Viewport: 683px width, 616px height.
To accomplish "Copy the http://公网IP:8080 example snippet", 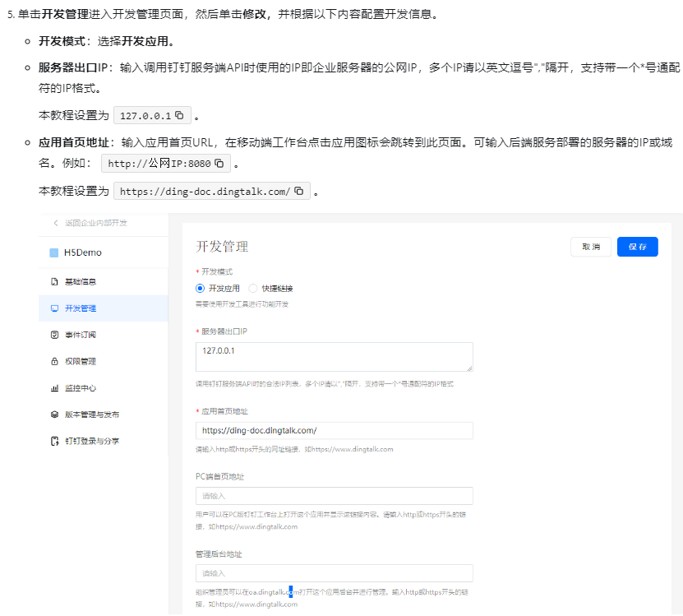I will (x=219, y=164).
